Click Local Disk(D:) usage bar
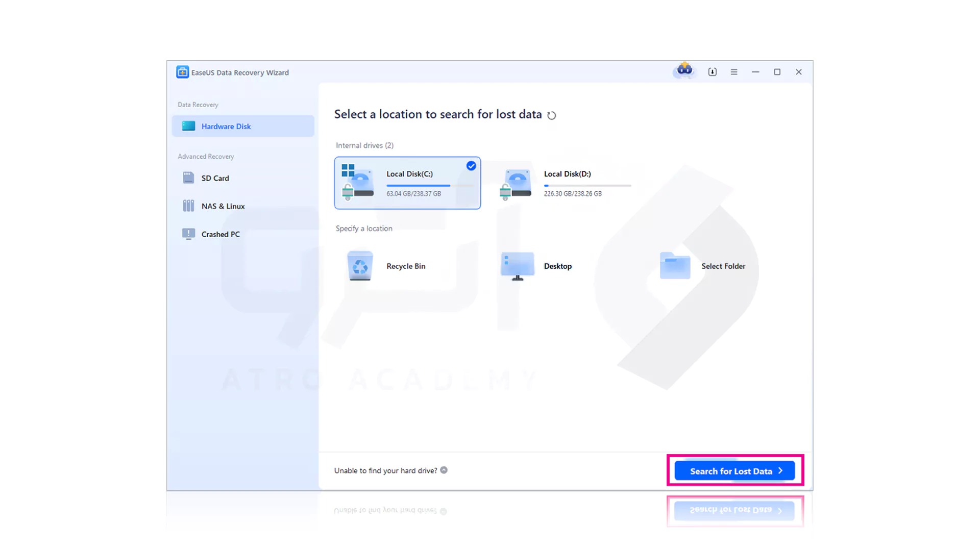 [587, 186]
